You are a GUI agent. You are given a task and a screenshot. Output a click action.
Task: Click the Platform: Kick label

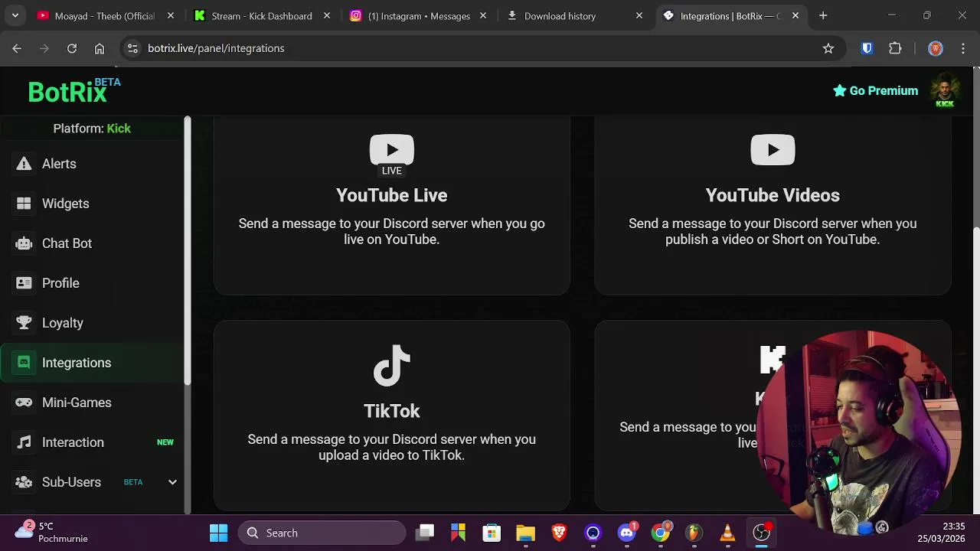click(92, 129)
